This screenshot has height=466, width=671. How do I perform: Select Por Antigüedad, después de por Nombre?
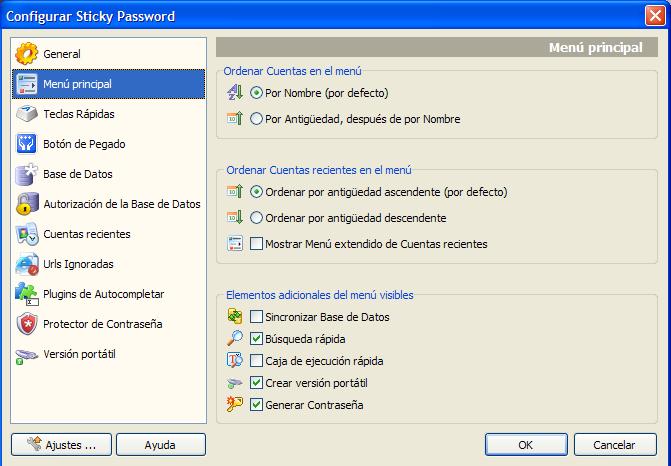coord(256,119)
